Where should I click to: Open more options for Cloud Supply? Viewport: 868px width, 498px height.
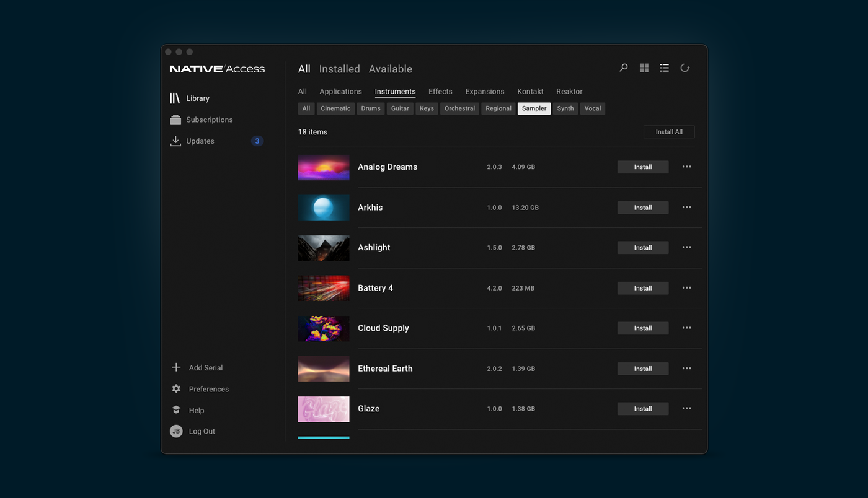coord(686,328)
